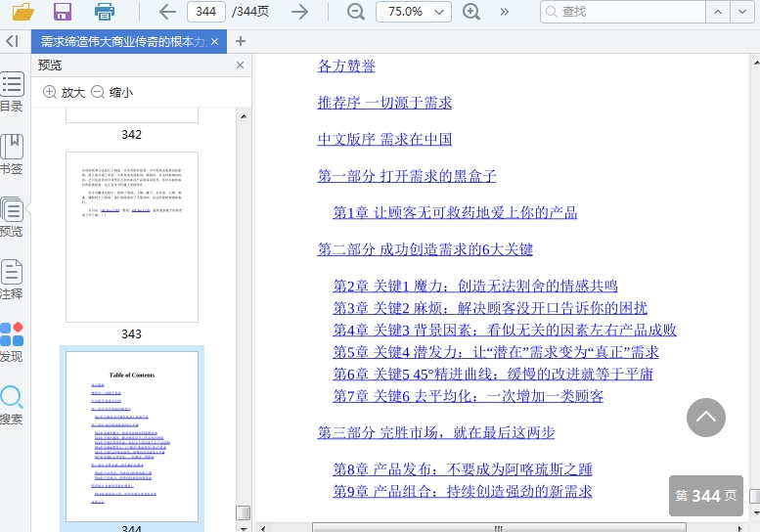Screen dimensions: 760x532
Task: Click the 第 344 页 page indicator badge
Action: [x=706, y=496]
